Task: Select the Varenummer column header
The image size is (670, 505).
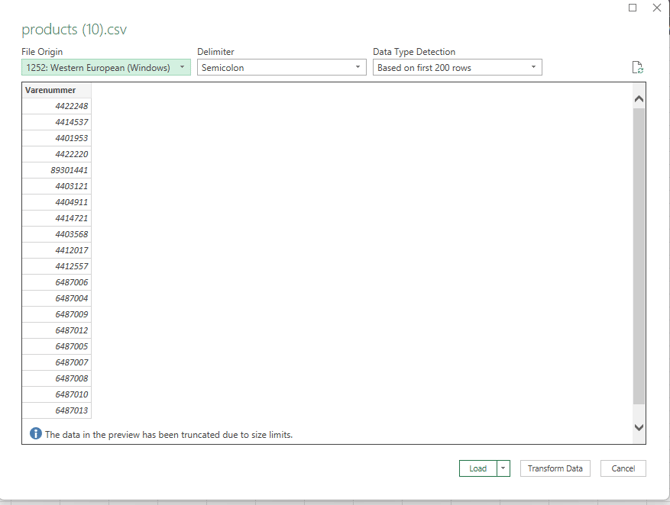Action: pyautogui.click(x=56, y=90)
